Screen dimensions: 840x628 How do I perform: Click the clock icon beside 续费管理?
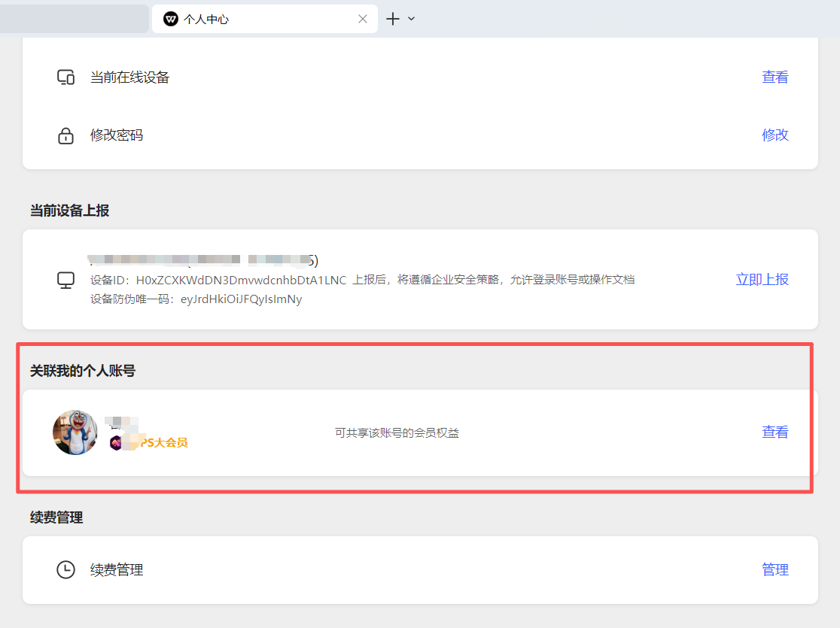pyautogui.click(x=66, y=570)
